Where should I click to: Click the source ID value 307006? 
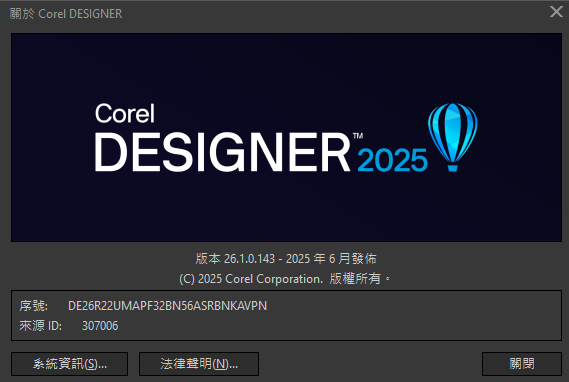pos(100,326)
